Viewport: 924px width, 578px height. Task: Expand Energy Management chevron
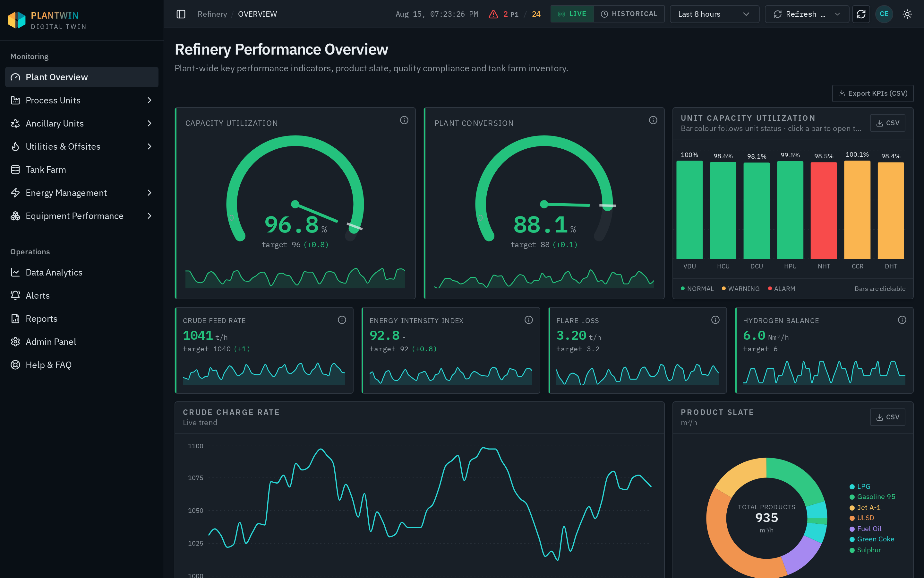pos(149,193)
